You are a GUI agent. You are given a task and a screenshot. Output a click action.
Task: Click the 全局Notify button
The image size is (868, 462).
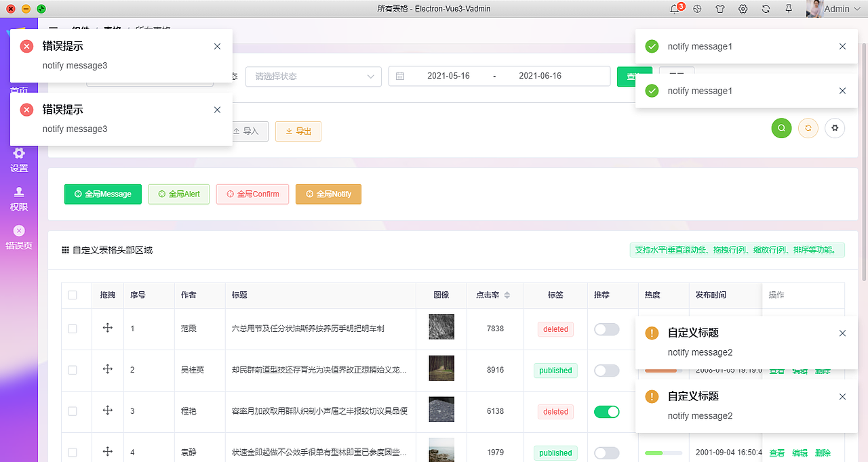point(328,194)
